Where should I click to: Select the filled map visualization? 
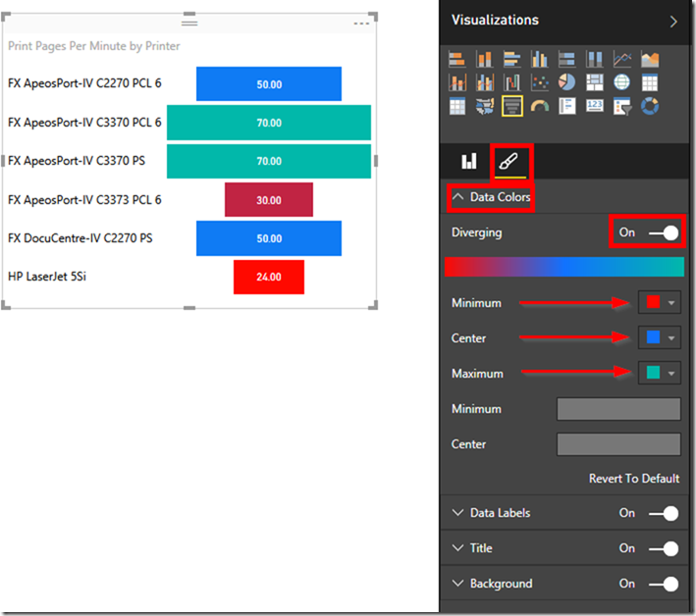(x=484, y=107)
